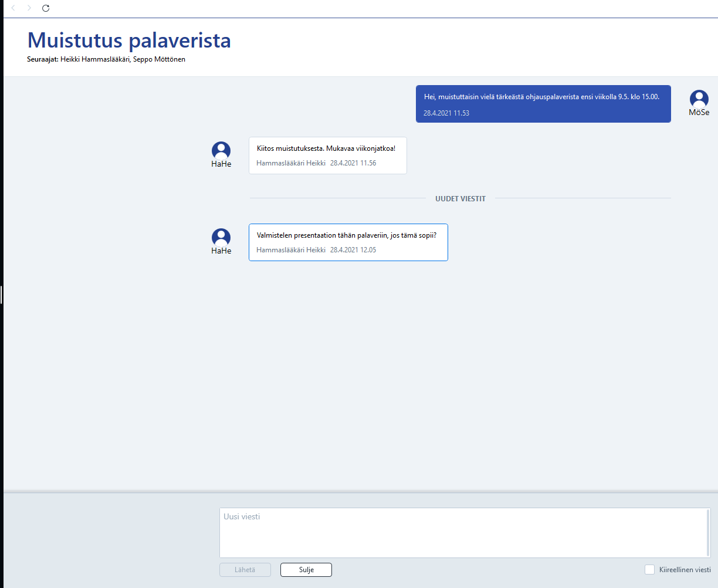Close the conversation with the Sulje button
The height and width of the screenshot is (588, 718).
306,570
